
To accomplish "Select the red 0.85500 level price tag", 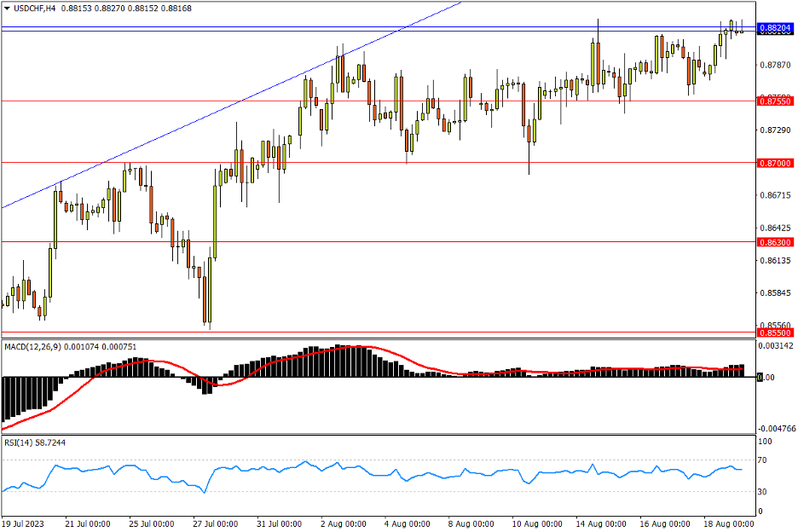I will (774, 332).
